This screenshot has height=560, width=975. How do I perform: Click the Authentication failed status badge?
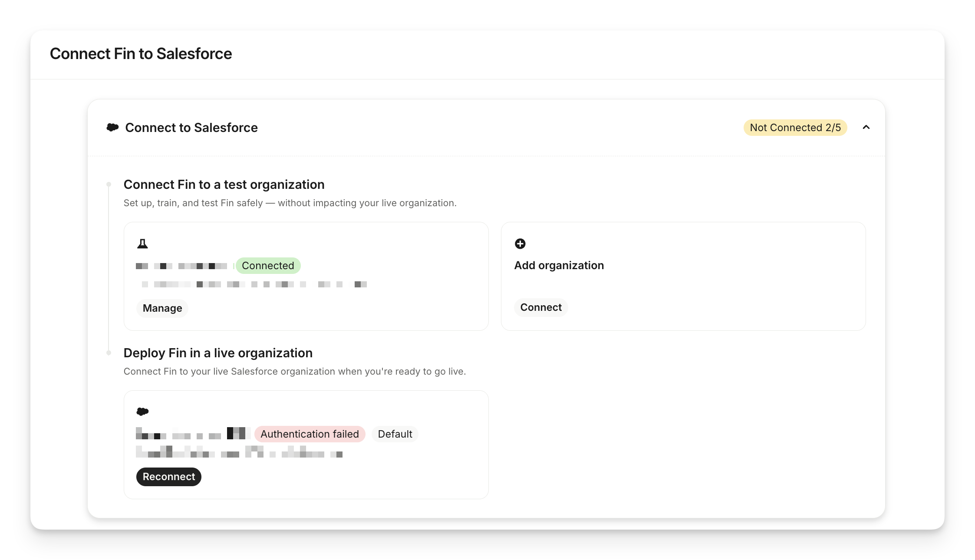click(310, 434)
